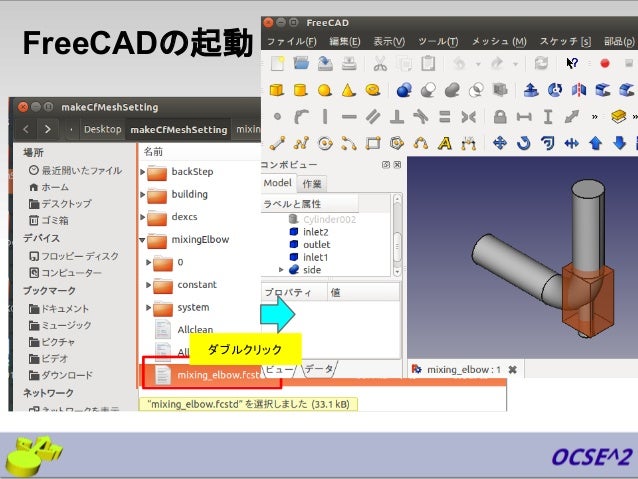Go forward in the file manager
The height and width of the screenshot is (479, 638).
pos(48,129)
